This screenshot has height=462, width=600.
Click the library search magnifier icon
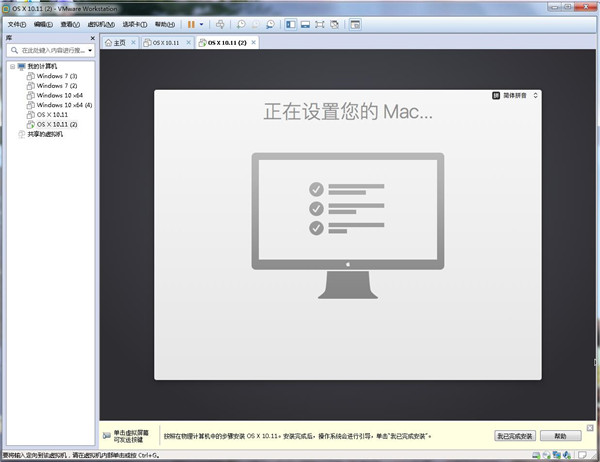click(x=15, y=50)
